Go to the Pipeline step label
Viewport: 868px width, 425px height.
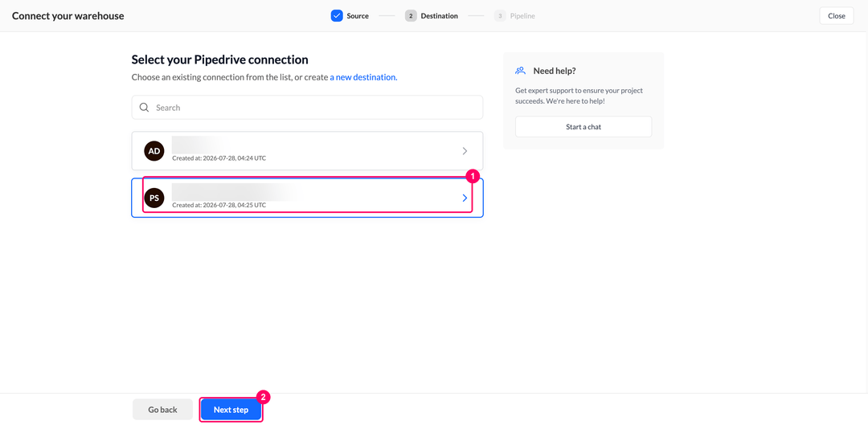522,16
